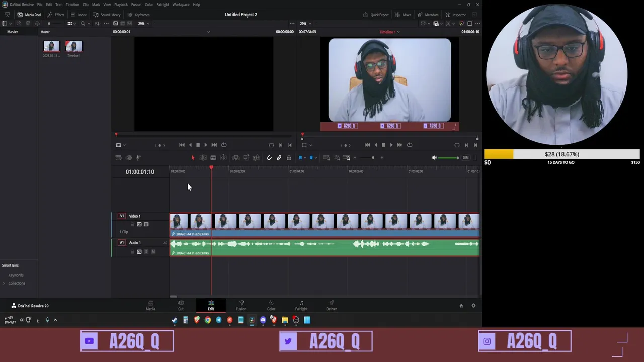
Task: Click the speaker volume icon
Action: point(434,158)
